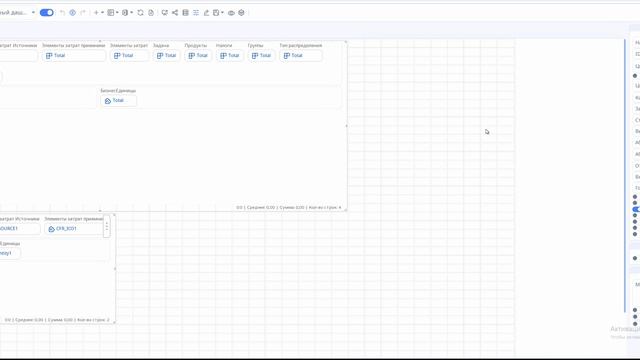This screenshot has height=360, width=640.
Task: Click the sliders settings icon in toolbar
Action: pyautogui.click(x=196, y=13)
